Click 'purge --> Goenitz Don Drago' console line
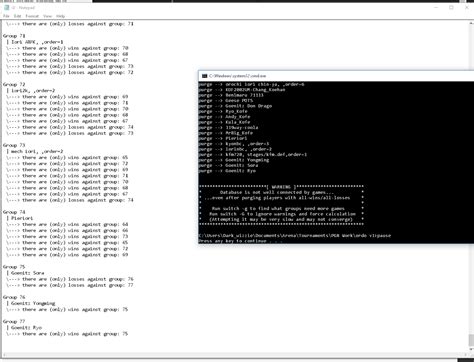The image size is (474, 362). coord(235,106)
